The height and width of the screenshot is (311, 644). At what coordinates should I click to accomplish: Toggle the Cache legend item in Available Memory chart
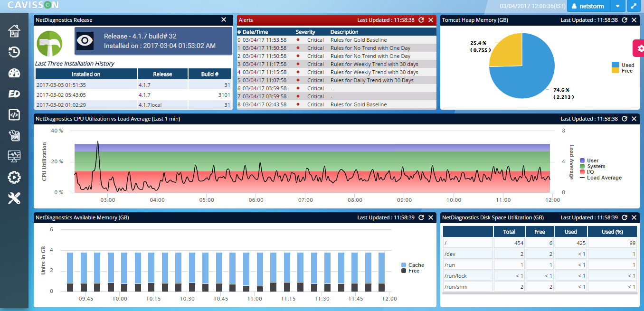413,265
